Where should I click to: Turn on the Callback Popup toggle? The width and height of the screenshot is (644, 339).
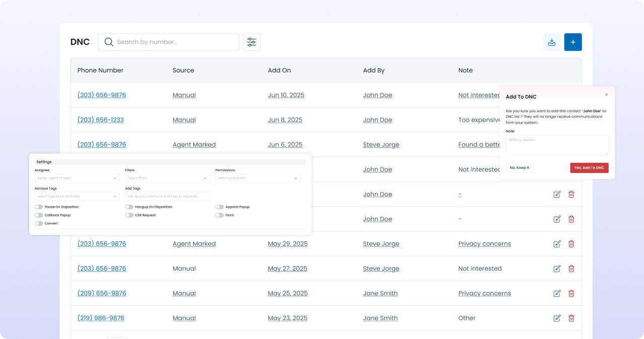pyautogui.click(x=39, y=215)
